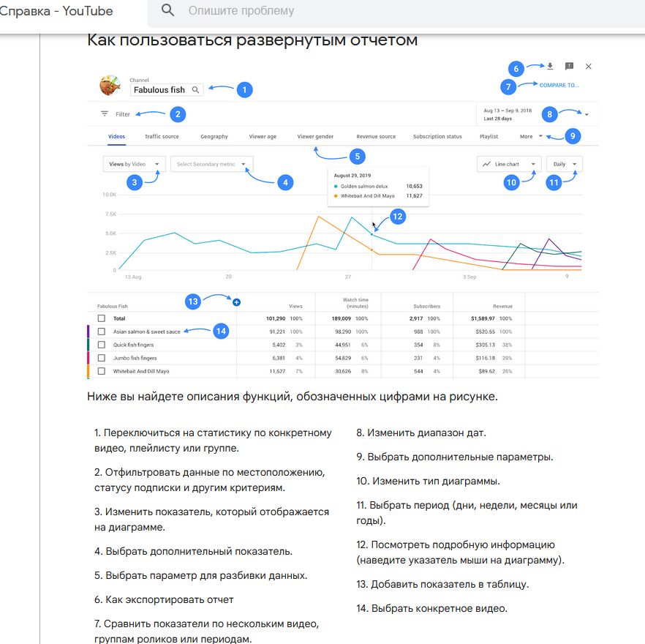This screenshot has width=645, height=644.
Task: Click the Filter lines icon
Action: [x=105, y=113]
